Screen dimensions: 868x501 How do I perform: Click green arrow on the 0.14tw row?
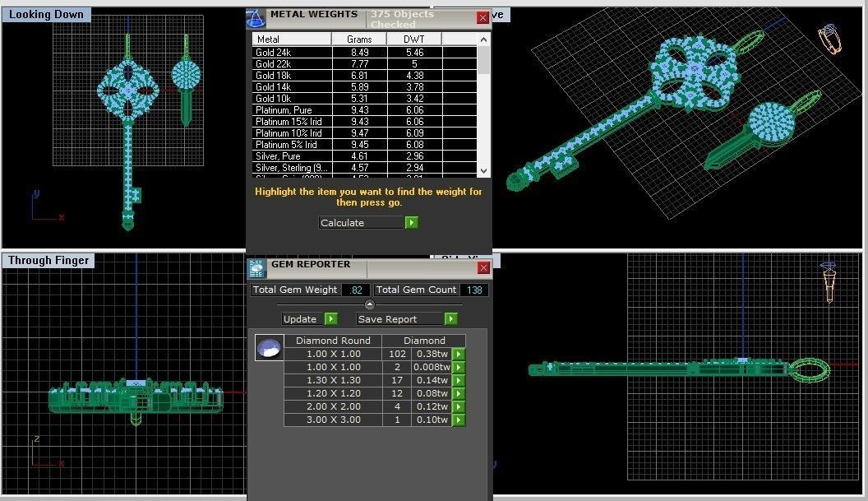pyautogui.click(x=459, y=381)
